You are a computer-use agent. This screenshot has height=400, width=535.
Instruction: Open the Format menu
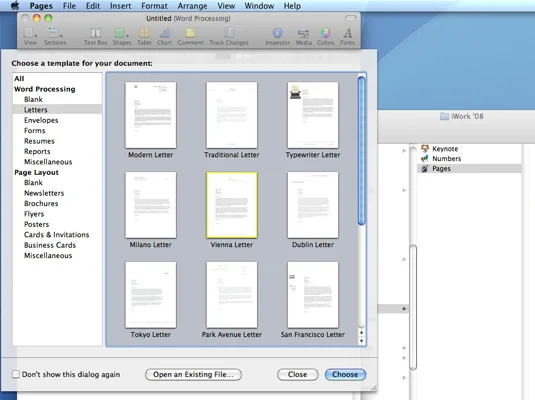[x=154, y=6]
